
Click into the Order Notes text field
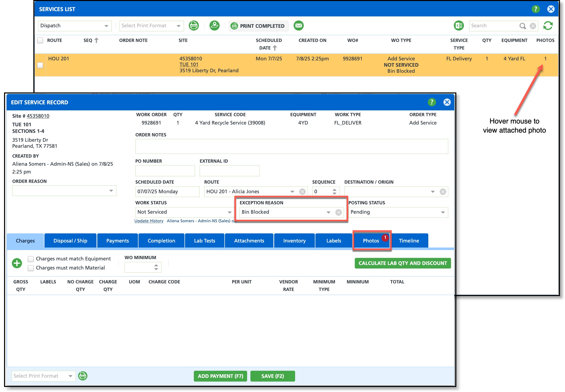[291, 146]
